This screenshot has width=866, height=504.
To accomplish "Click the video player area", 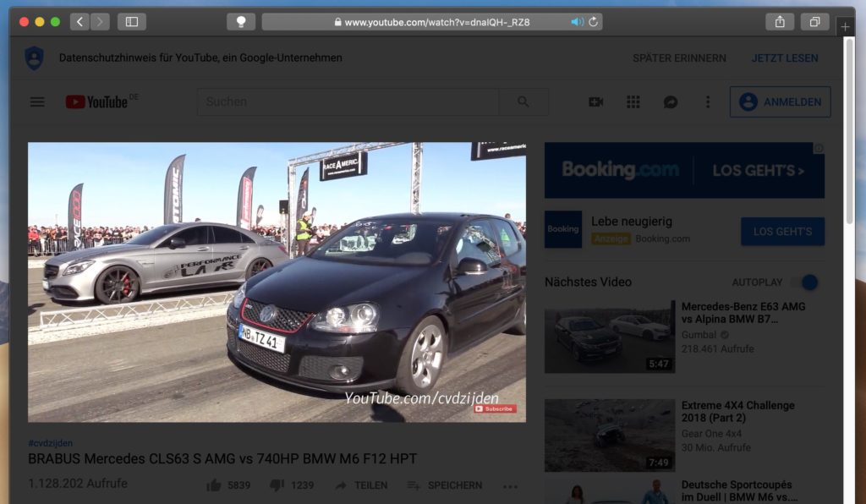I will (x=277, y=282).
